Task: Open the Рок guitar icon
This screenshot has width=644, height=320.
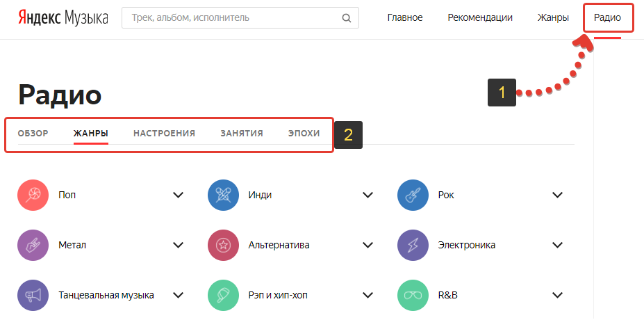Action: click(413, 195)
